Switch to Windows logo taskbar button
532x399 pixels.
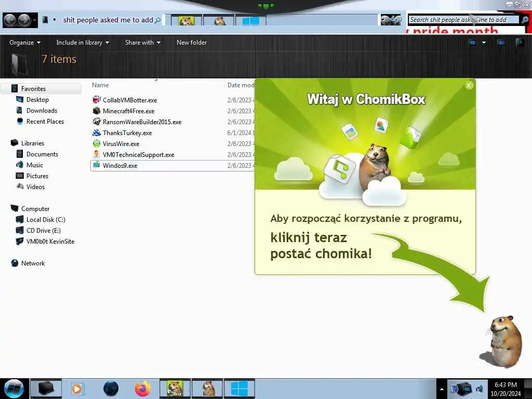pos(239,389)
